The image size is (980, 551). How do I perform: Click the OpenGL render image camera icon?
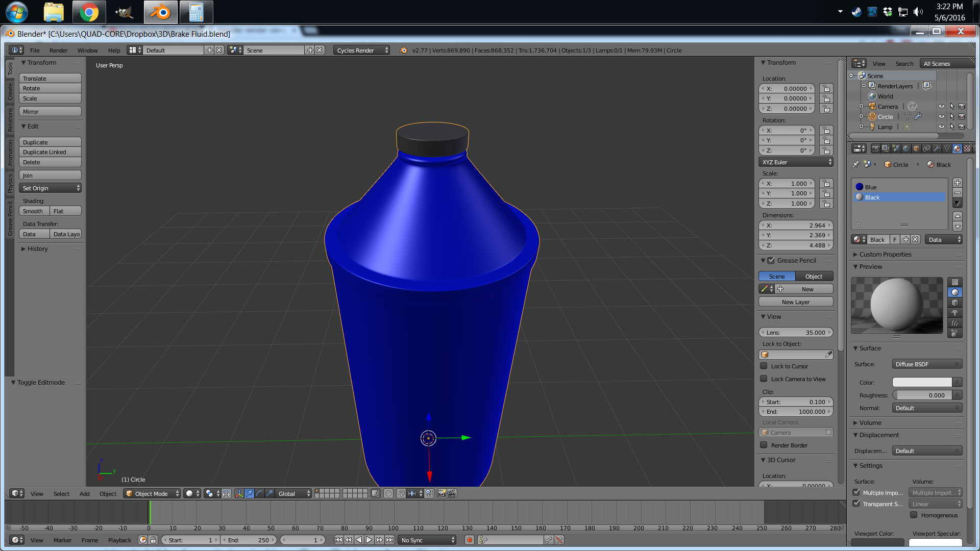coord(442,493)
